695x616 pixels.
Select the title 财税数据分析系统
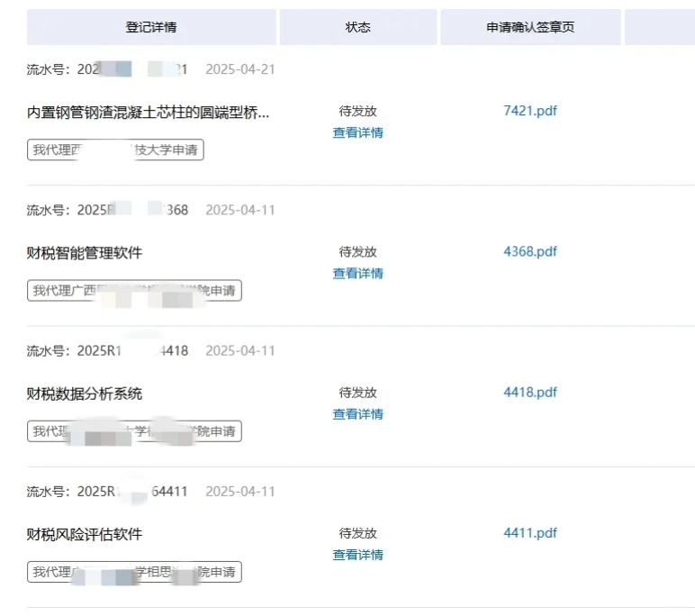click(x=85, y=394)
